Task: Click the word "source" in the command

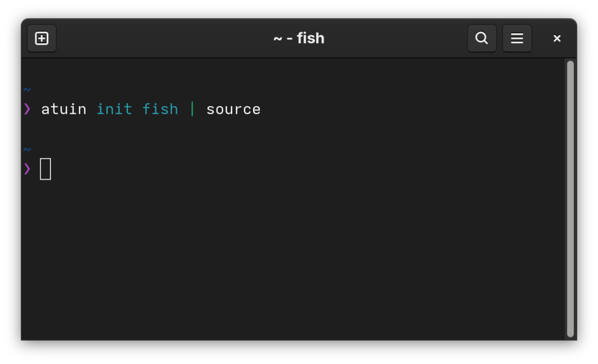Action: coord(233,109)
